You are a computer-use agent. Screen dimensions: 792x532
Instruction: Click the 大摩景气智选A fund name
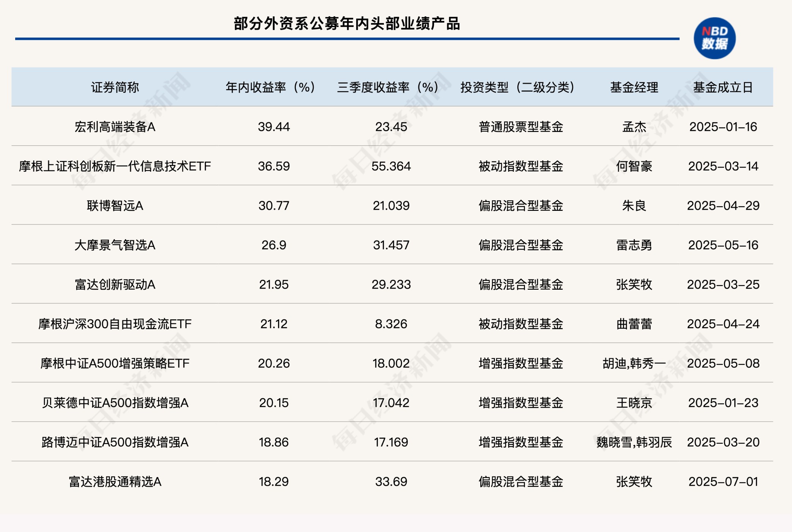[115, 245]
